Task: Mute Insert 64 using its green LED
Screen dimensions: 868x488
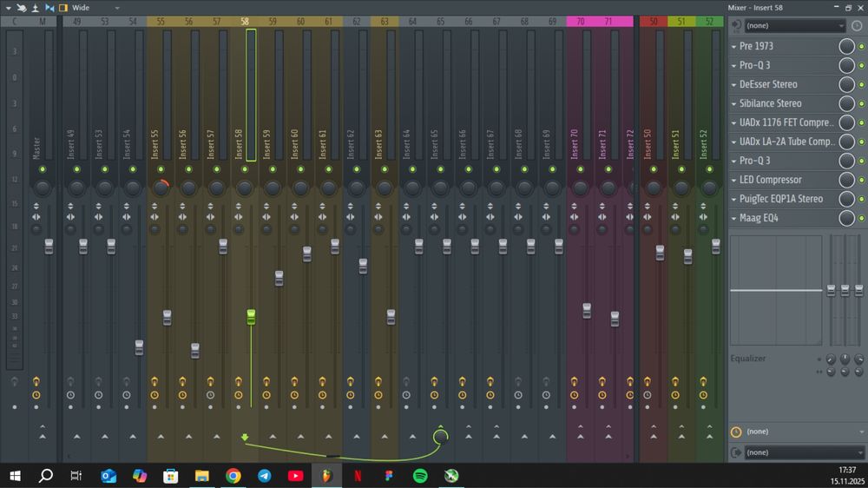Action: click(x=412, y=169)
